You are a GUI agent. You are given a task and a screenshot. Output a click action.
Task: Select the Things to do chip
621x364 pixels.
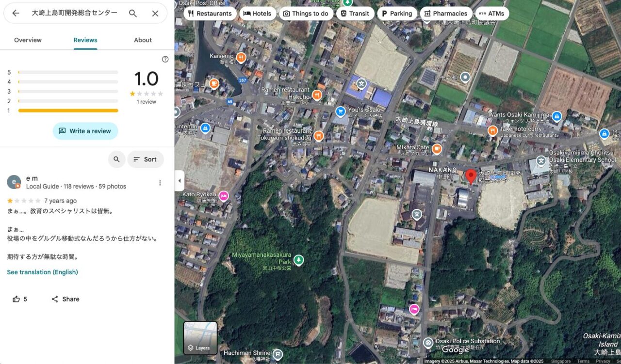(x=306, y=14)
